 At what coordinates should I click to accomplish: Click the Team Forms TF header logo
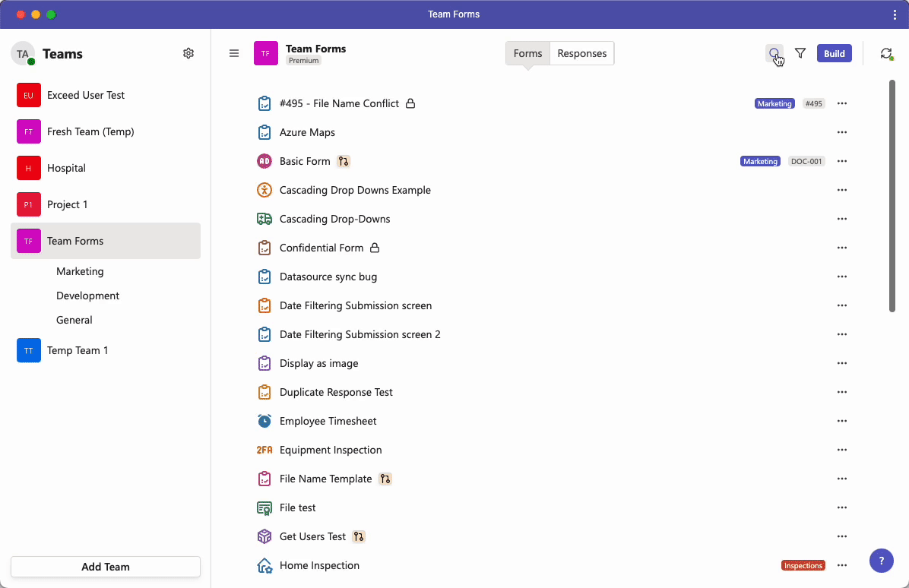coord(265,53)
